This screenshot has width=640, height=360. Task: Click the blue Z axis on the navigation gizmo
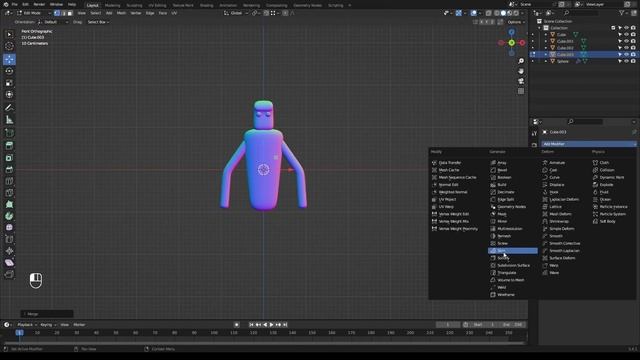click(511, 32)
